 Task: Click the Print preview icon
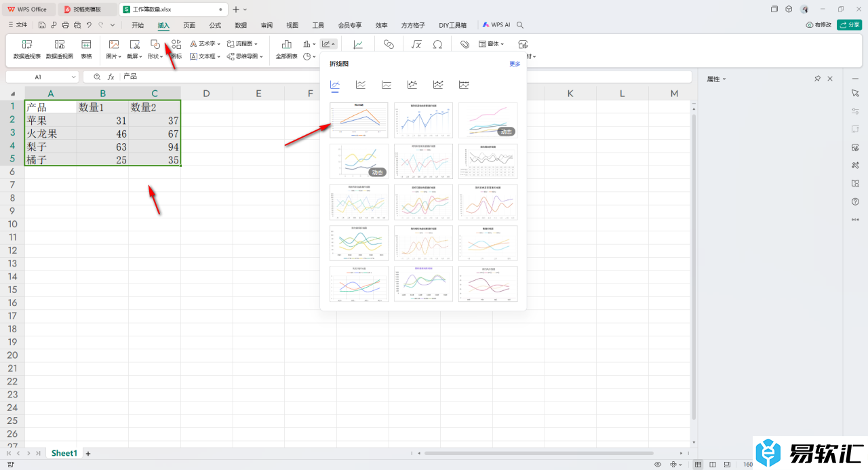[x=77, y=24]
